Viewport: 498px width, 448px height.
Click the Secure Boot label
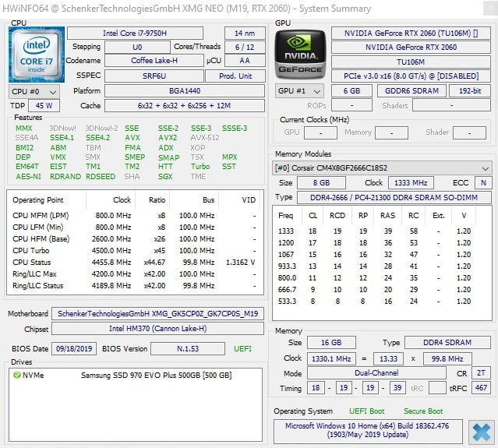(x=423, y=411)
